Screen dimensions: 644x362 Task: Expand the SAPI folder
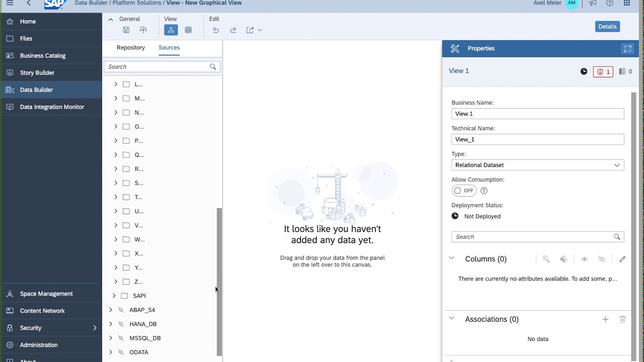[114, 296]
